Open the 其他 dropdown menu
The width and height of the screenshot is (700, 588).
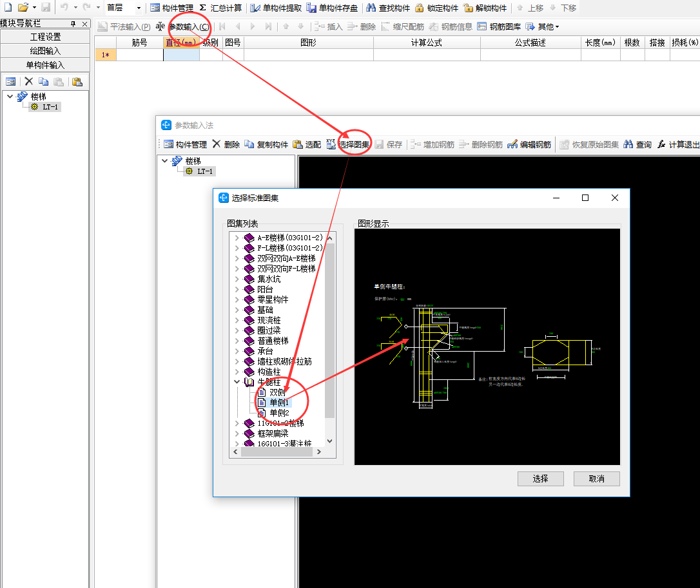coord(543,27)
